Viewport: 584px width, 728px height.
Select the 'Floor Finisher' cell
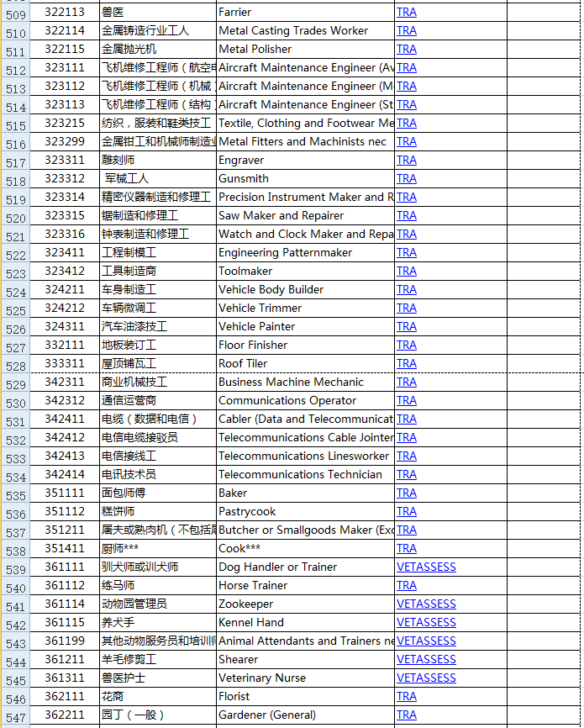[x=306, y=346]
